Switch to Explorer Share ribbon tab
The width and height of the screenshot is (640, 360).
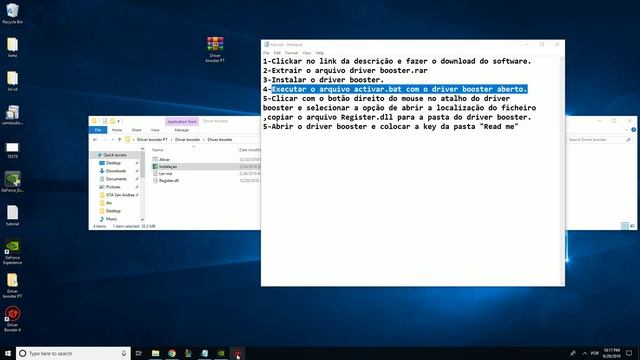[136, 130]
